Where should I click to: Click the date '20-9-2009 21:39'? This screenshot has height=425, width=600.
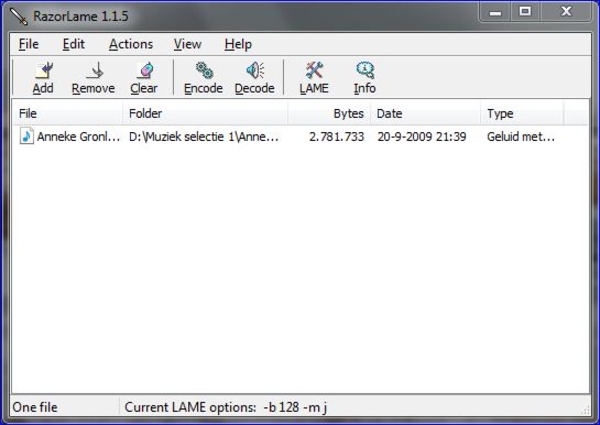(422, 137)
